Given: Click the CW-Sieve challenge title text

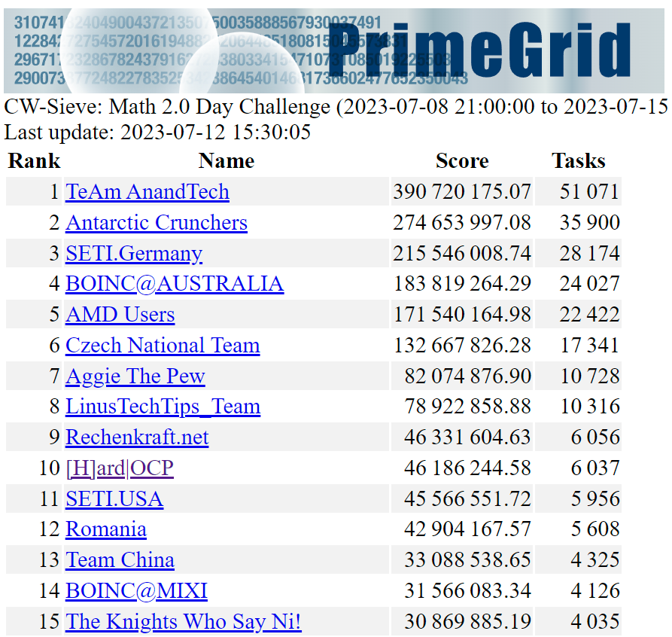Looking at the screenshot, I should pos(336,107).
